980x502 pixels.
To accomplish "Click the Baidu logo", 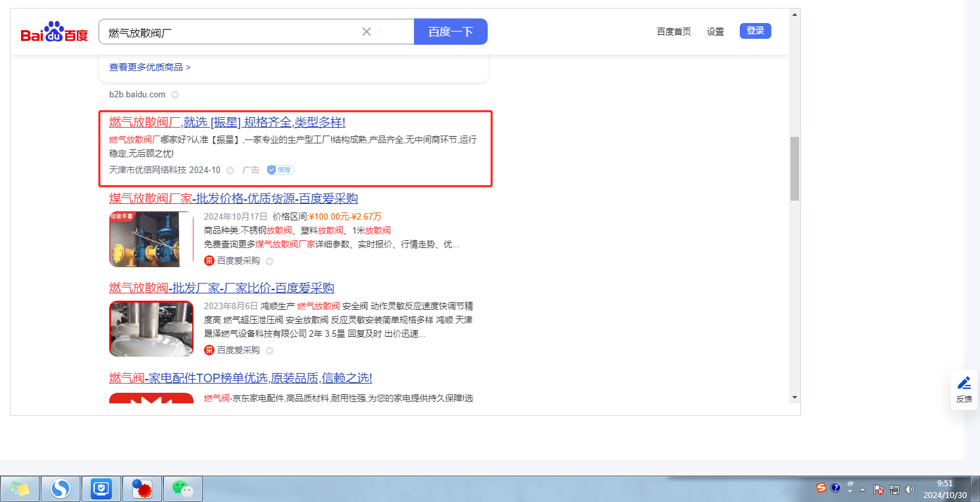I will point(54,32).
